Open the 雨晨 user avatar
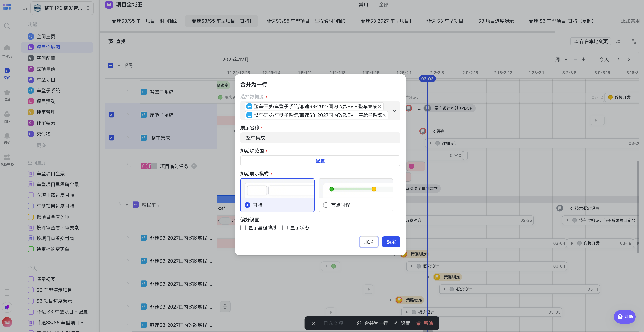Image resolution: width=644 pixels, height=332 pixels. (7, 322)
